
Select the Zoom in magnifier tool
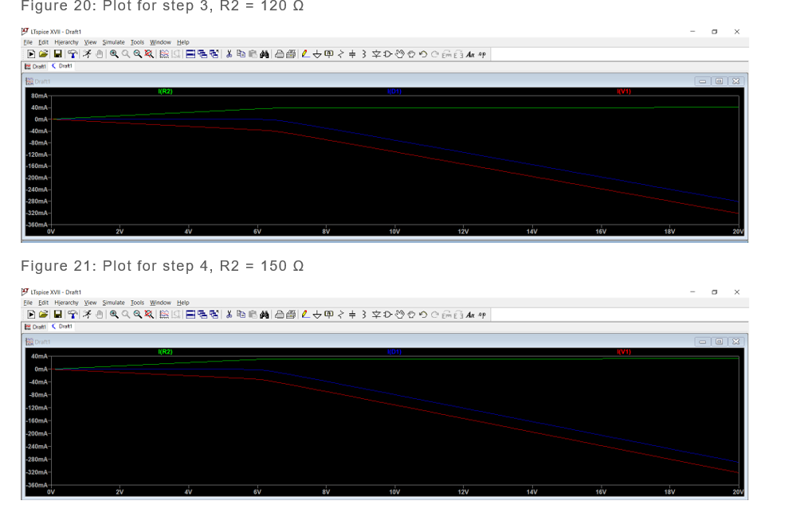pos(114,54)
